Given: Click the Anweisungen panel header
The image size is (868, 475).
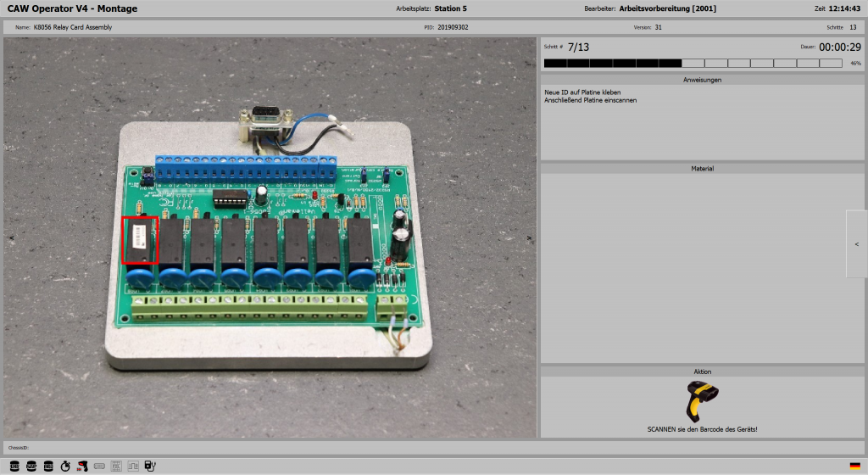Looking at the screenshot, I should pyautogui.click(x=702, y=80).
